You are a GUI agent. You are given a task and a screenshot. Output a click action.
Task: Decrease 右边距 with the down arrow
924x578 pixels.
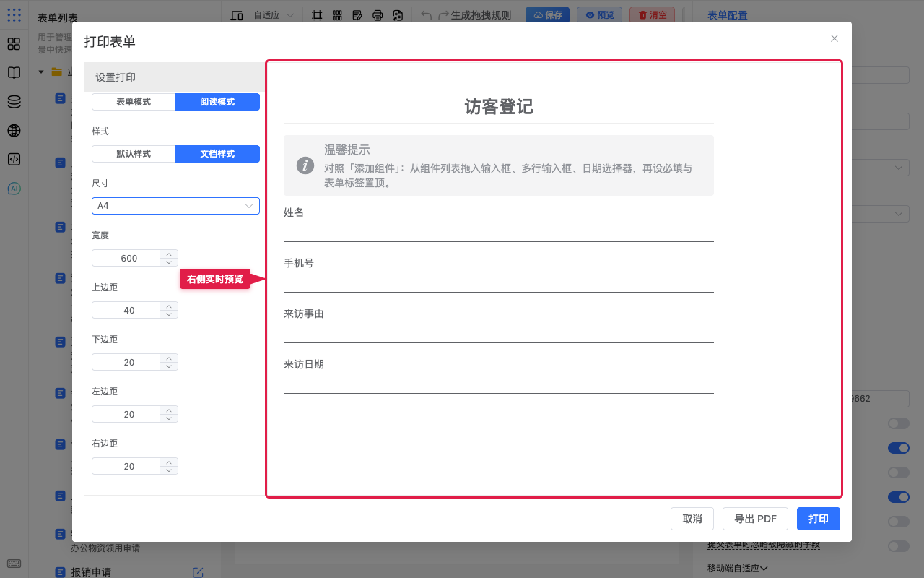[169, 470]
